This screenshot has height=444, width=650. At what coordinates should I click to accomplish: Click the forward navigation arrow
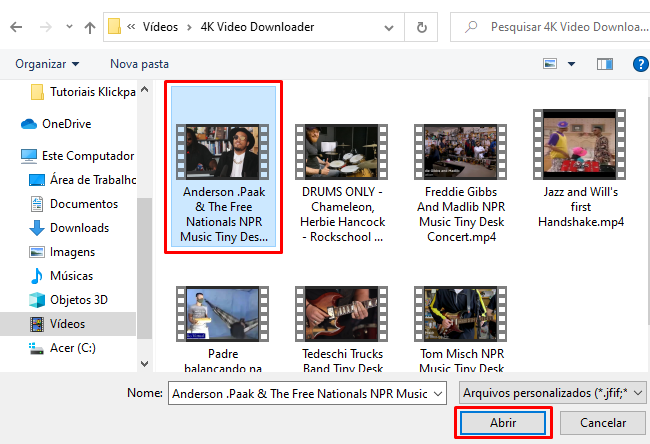click(x=46, y=27)
